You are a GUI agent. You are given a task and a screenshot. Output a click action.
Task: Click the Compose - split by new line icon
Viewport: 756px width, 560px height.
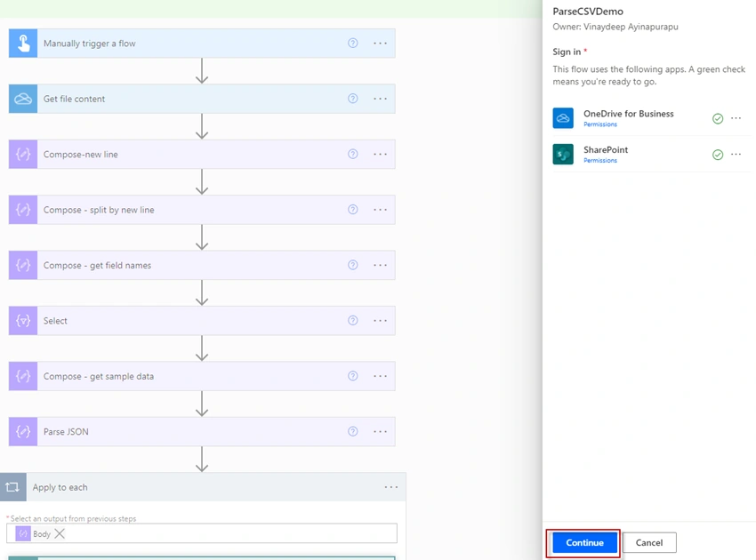[23, 210]
